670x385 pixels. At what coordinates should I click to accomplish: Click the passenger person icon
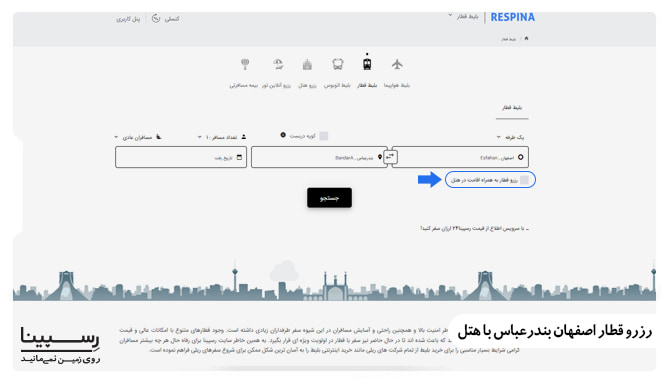(x=244, y=137)
